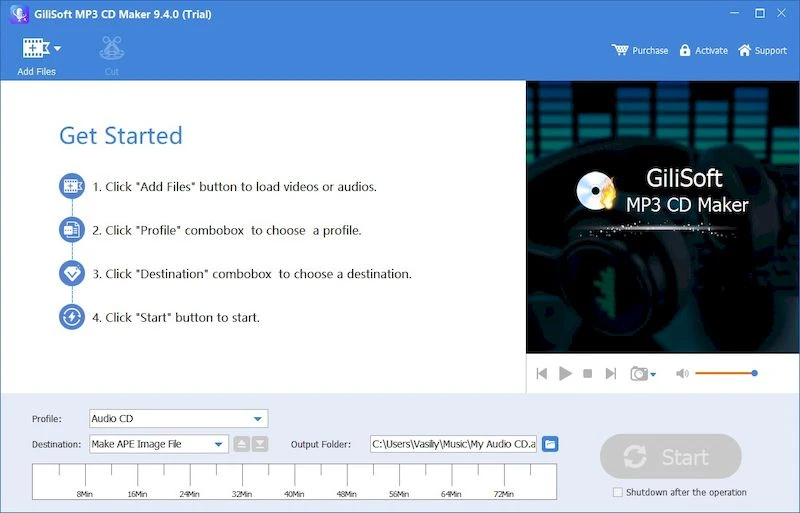This screenshot has height=513, width=800.
Task: Enable Shutdown after the operation checkbox
Action: click(x=617, y=492)
